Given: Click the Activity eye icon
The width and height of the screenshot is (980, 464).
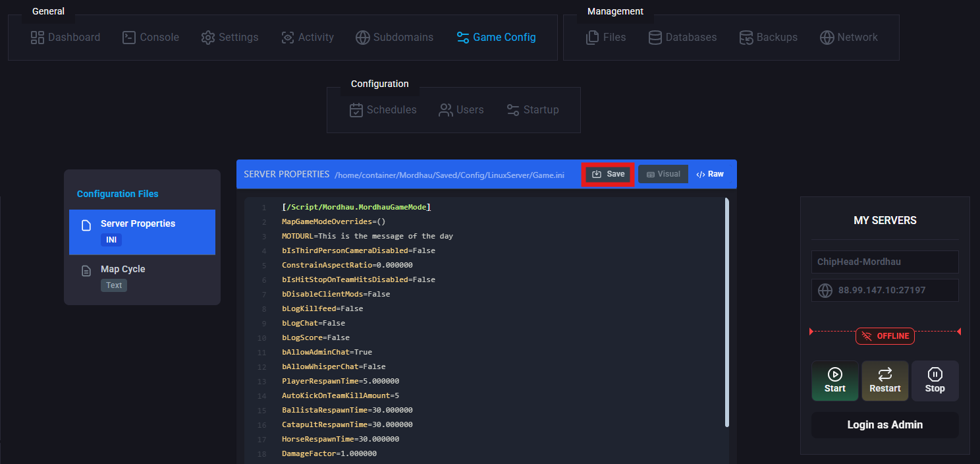Looking at the screenshot, I should pyautogui.click(x=288, y=38).
